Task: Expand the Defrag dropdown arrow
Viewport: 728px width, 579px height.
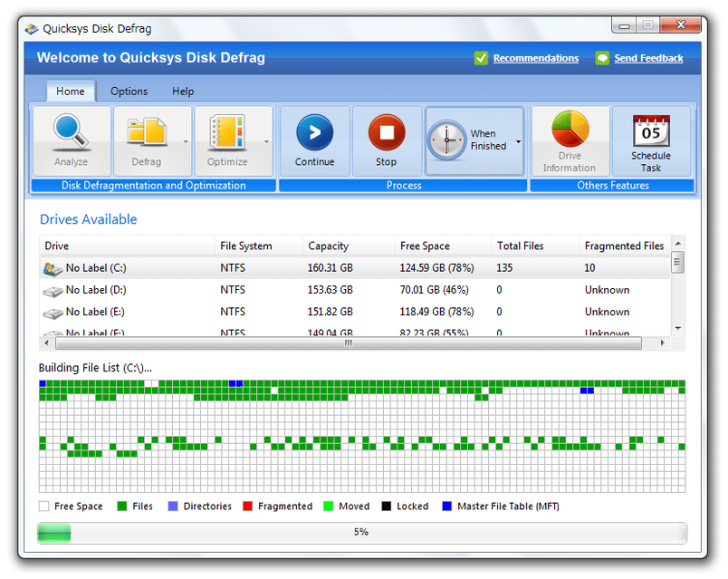Action: [x=186, y=141]
